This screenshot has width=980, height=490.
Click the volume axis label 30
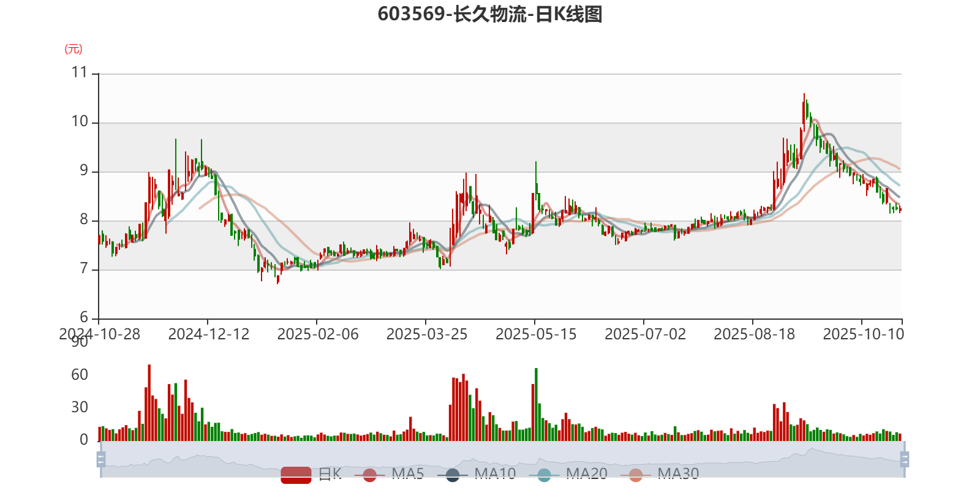pos(80,407)
